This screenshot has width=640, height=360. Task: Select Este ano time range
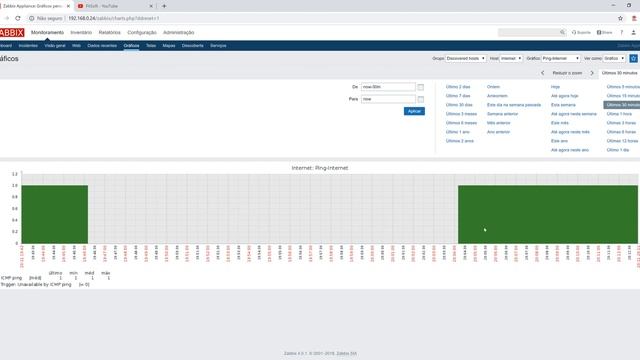click(559, 141)
